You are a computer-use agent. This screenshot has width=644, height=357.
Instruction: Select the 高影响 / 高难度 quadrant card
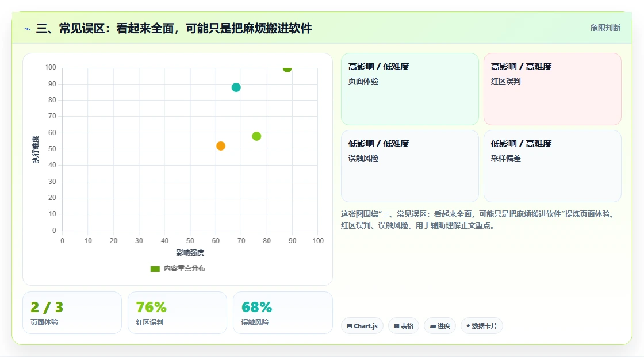(553, 89)
